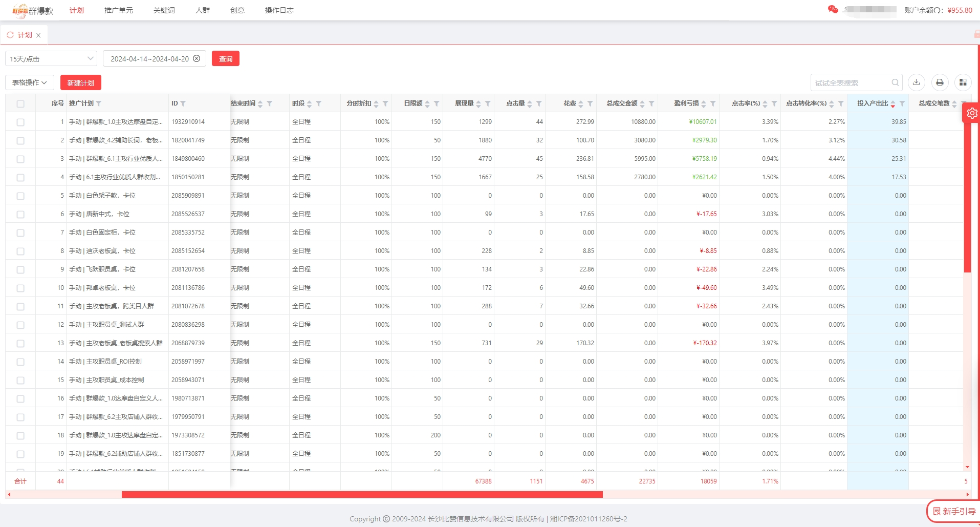This screenshot has width=980, height=527.
Task: Expand the 表格操作 dropdown menu
Action: tap(30, 82)
